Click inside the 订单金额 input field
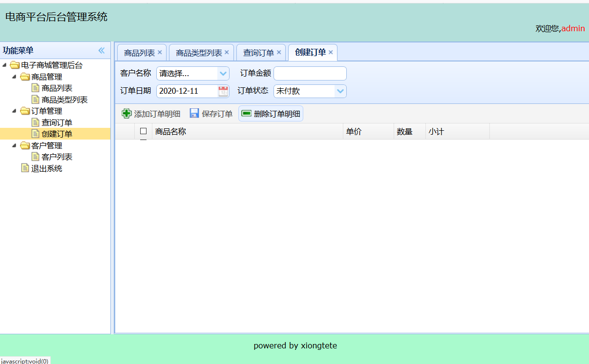Screen dimensions: 589x364 coord(310,73)
